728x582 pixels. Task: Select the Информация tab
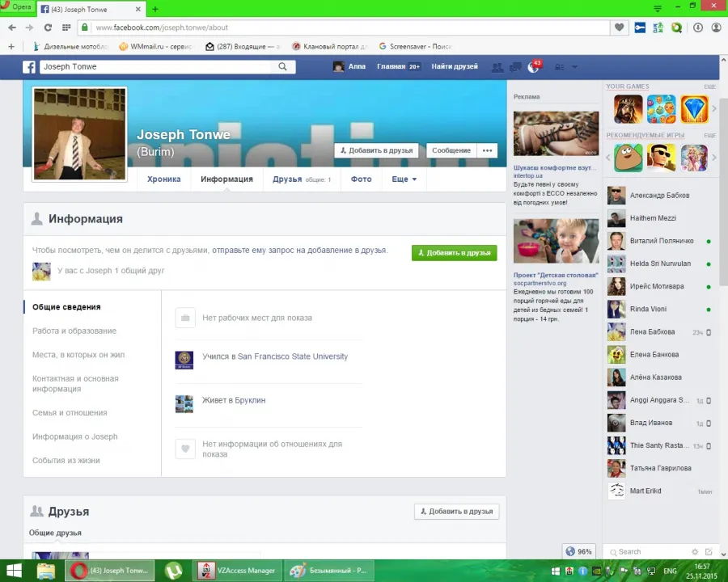coord(226,179)
